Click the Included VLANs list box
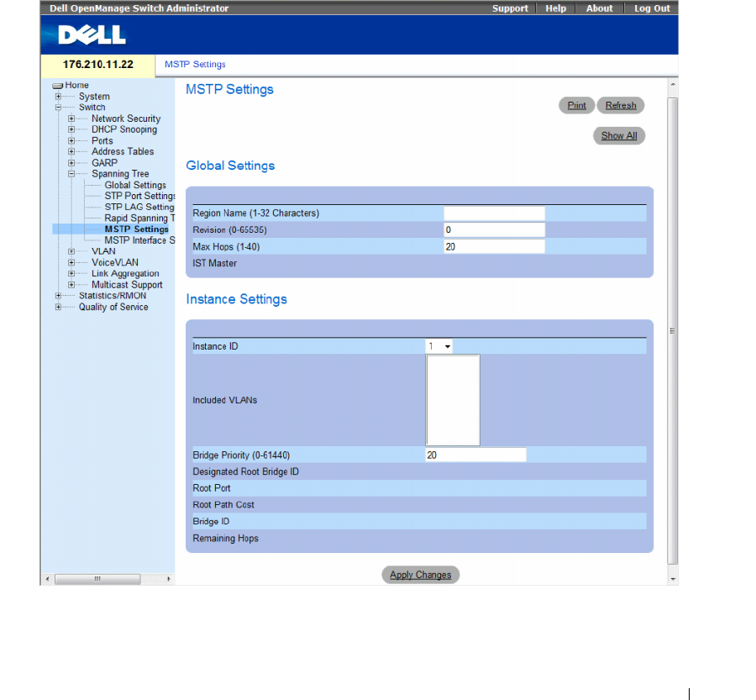 point(453,400)
